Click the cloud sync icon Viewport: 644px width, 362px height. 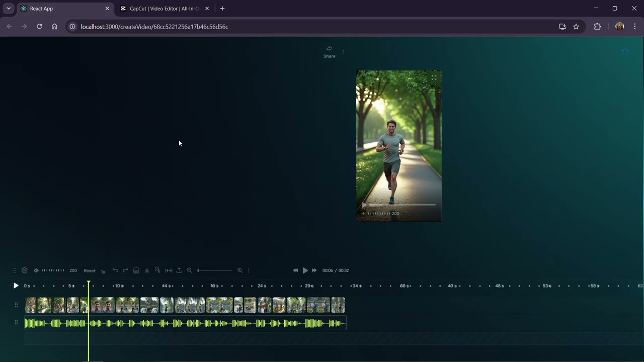(625, 51)
